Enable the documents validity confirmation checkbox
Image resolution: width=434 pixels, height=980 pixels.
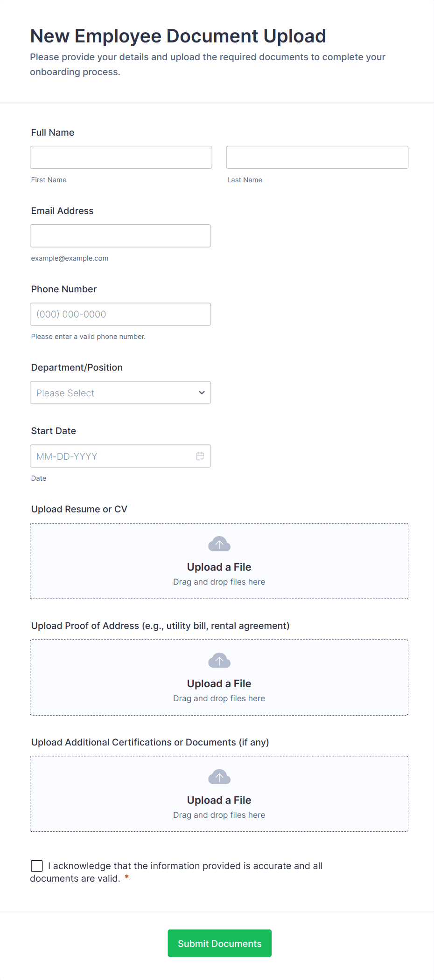click(x=36, y=866)
